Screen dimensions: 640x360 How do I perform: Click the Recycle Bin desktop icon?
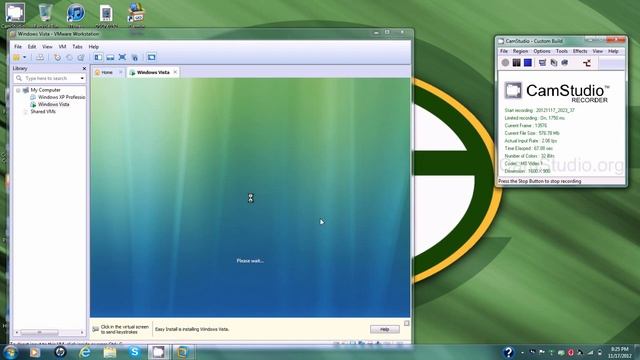point(46,15)
